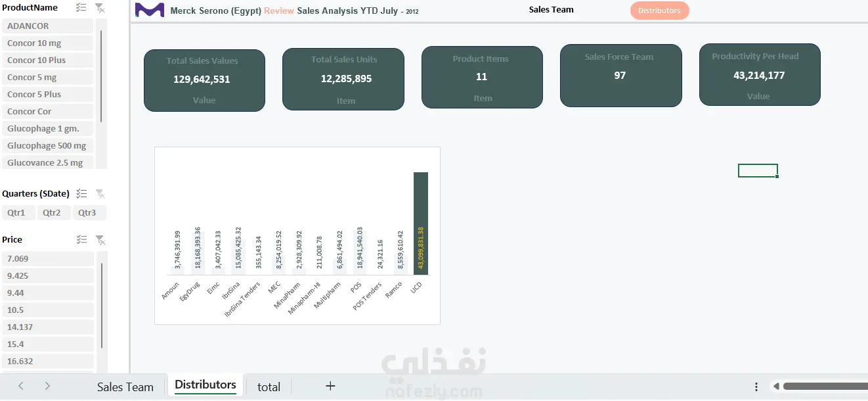Viewport: 868px width, 401px height.
Task: Click the IbnSina bar in chart
Action: coord(238,257)
